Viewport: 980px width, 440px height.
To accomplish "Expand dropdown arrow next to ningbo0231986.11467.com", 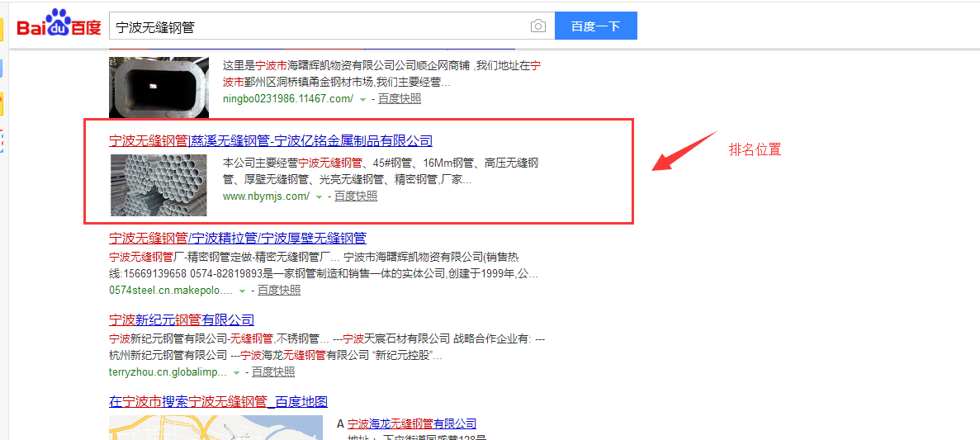I will point(362,100).
